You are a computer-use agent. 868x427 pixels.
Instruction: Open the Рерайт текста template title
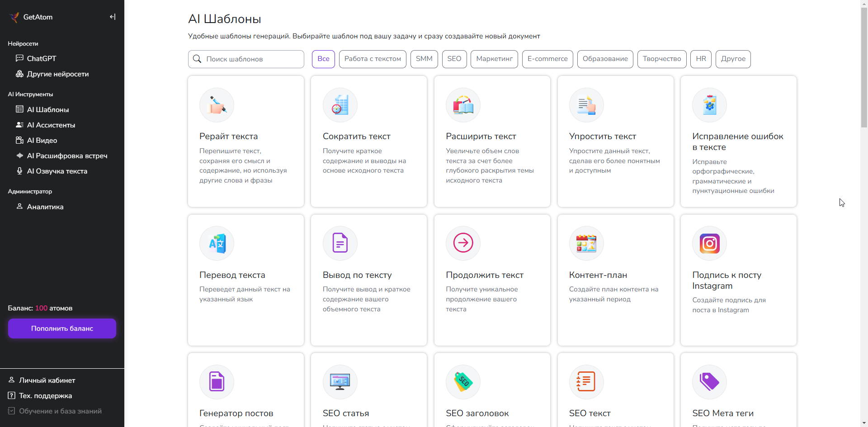pyautogui.click(x=228, y=136)
